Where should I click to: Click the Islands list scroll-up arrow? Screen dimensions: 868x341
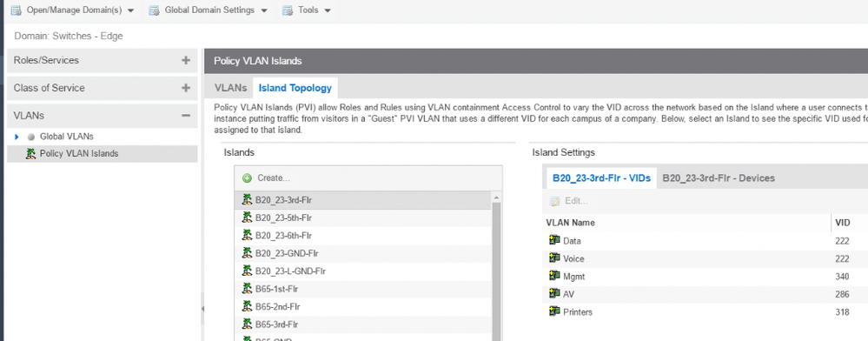click(x=496, y=197)
